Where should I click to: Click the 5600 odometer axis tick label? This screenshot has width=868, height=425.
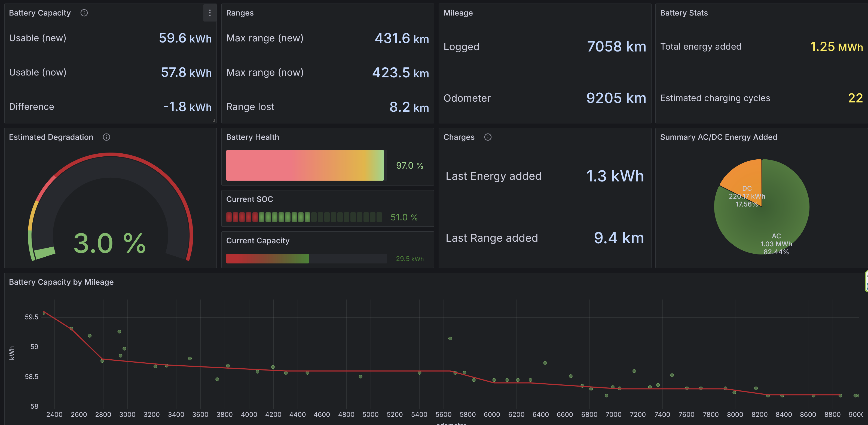(443, 414)
